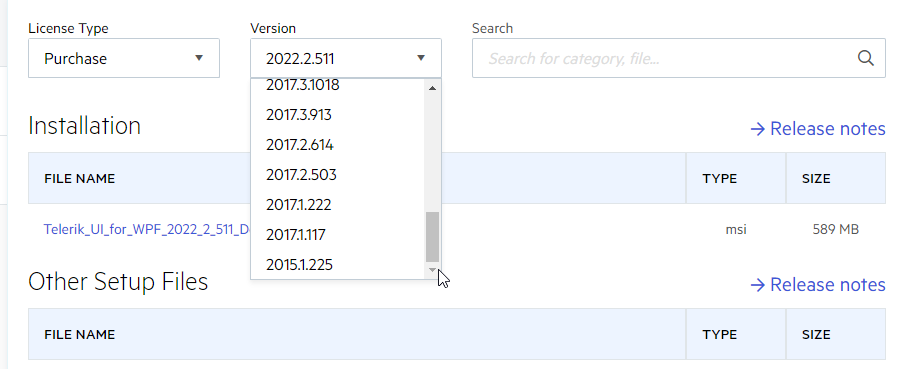Click the Version dropdown arrow
The width and height of the screenshot is (902, 369).
421,58
